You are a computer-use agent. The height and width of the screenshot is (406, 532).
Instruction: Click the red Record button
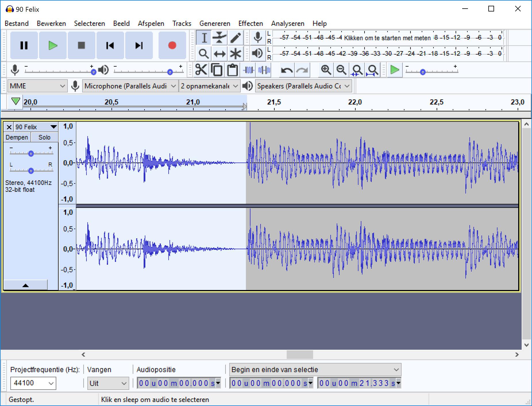172,45
